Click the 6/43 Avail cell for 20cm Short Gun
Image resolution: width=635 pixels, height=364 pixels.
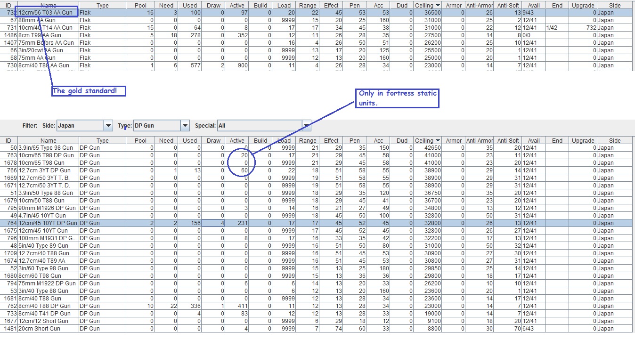pyautogui.click(x=534, y=329)
